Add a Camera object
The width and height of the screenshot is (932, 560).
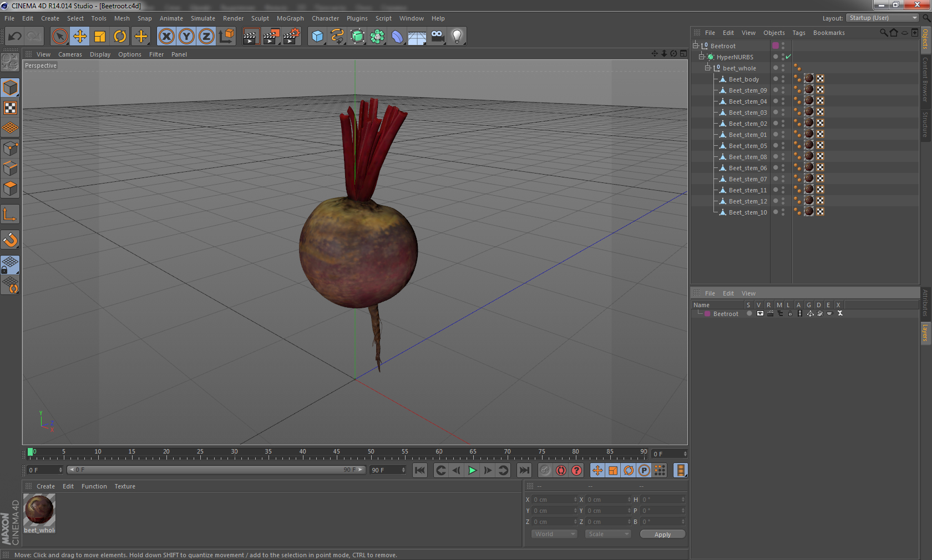tap(437, 37)
